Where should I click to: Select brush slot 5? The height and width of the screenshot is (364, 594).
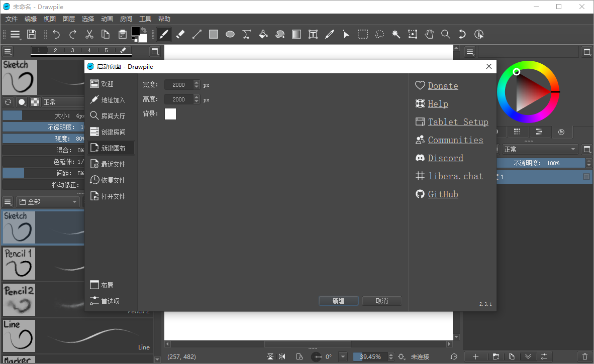click(106, 50)
